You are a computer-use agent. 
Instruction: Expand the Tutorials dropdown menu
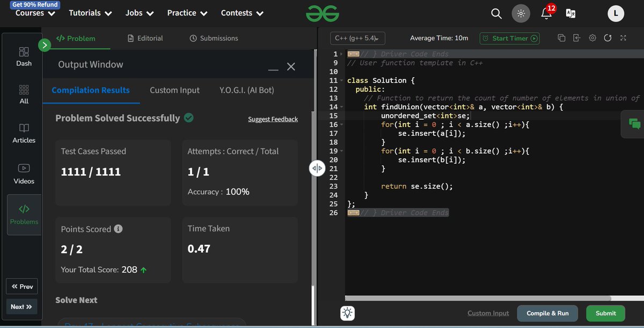pos(90,13)
